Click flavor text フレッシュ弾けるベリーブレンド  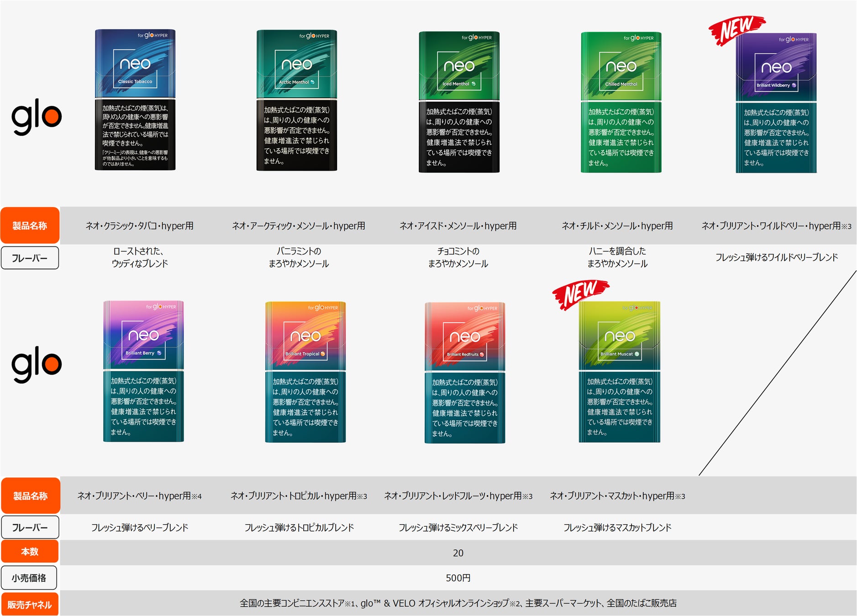point(140,527)
